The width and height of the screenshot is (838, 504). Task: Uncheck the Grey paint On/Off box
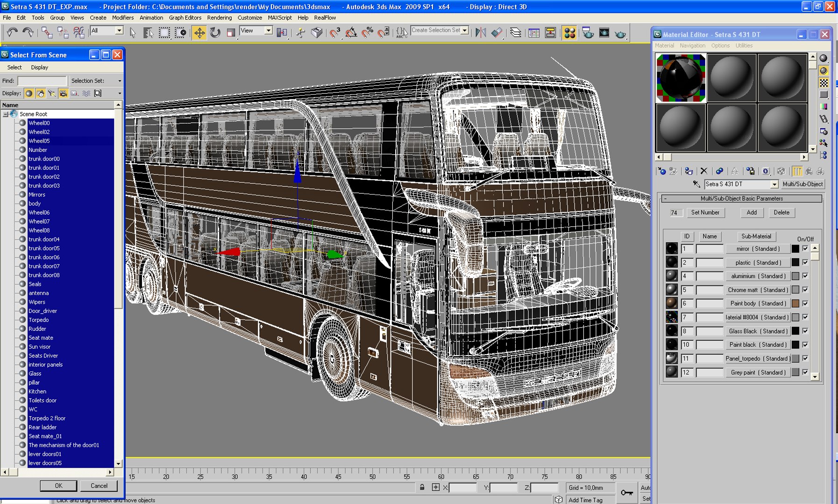(x=805, y=372)
